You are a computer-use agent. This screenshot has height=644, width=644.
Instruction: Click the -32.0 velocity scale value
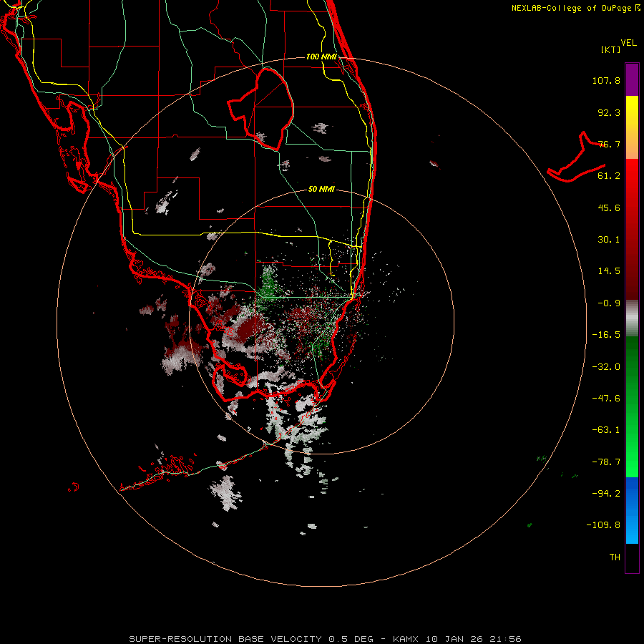[x=606, y=367]
